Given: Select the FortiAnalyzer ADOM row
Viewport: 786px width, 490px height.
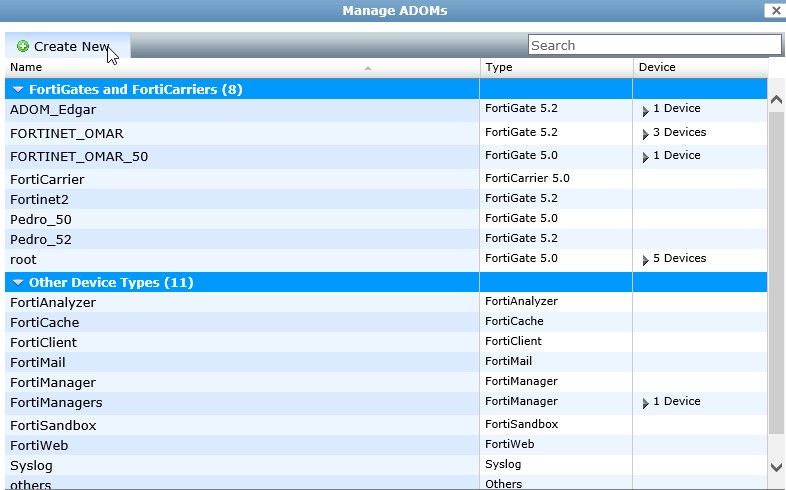Looking at the screenshot, I should (52, 302).
